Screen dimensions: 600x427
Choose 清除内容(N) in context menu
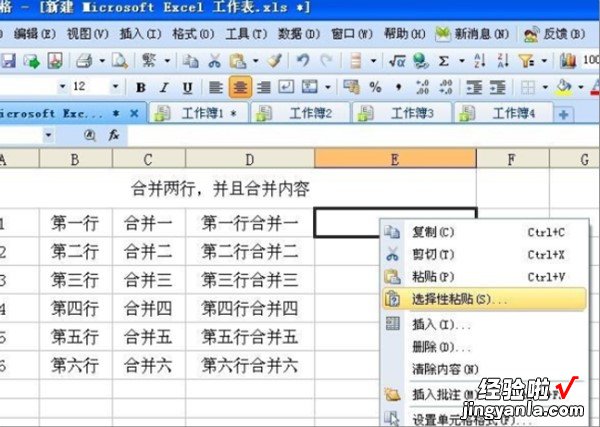(x=484, y=369)
